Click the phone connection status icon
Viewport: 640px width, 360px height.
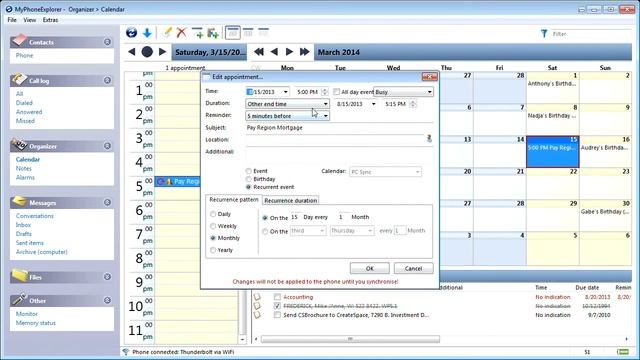click(126, 352)
